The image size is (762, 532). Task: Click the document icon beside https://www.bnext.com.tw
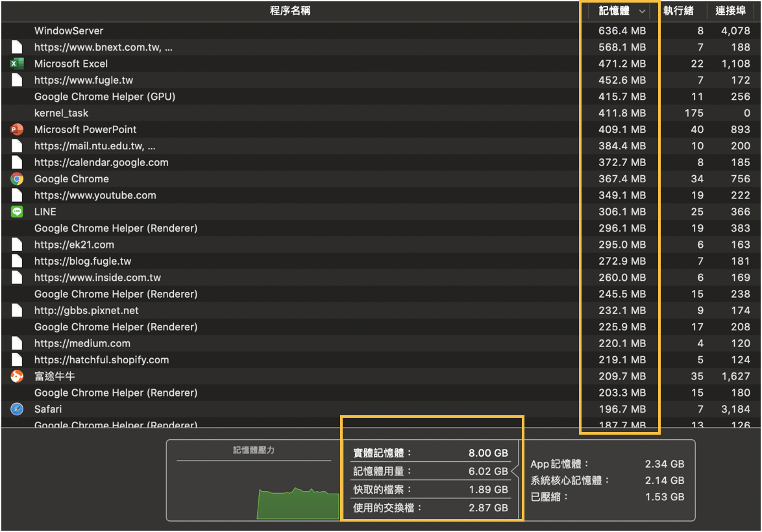tap(17, 47)
